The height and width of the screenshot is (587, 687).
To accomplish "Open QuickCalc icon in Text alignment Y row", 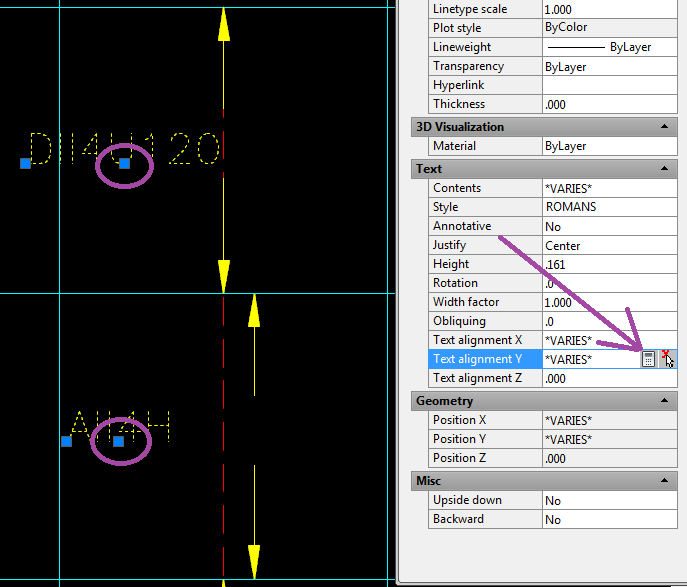I will pos(648,359).
